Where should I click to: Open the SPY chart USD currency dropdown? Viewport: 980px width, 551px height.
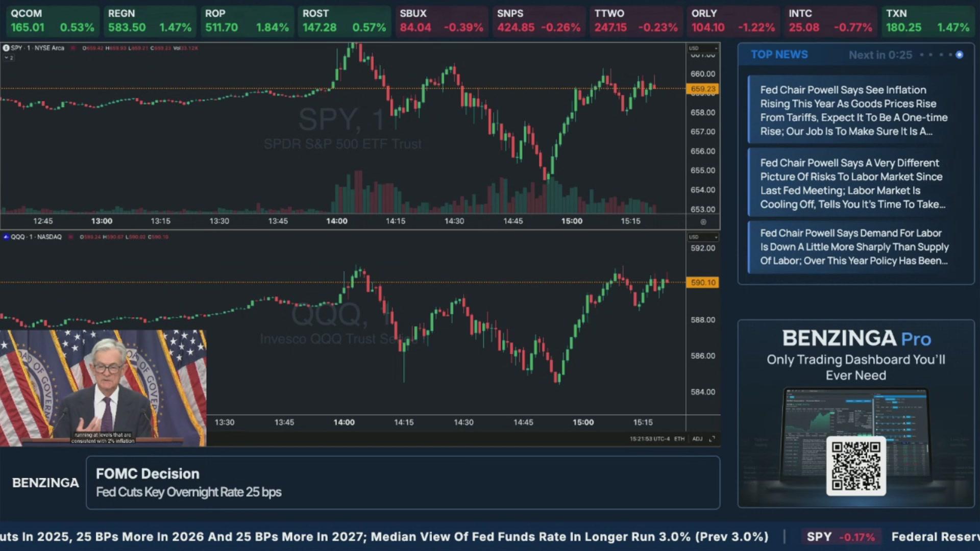703,48
